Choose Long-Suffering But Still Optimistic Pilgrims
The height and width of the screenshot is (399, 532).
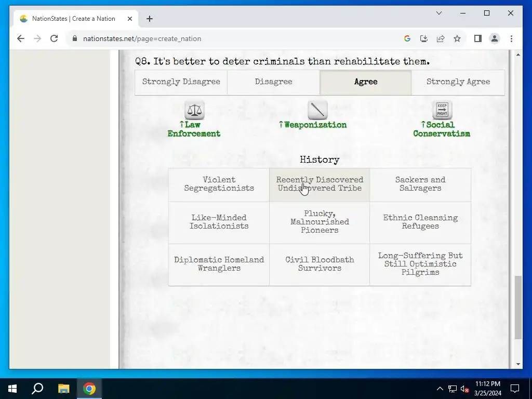[x=420, y=264]
